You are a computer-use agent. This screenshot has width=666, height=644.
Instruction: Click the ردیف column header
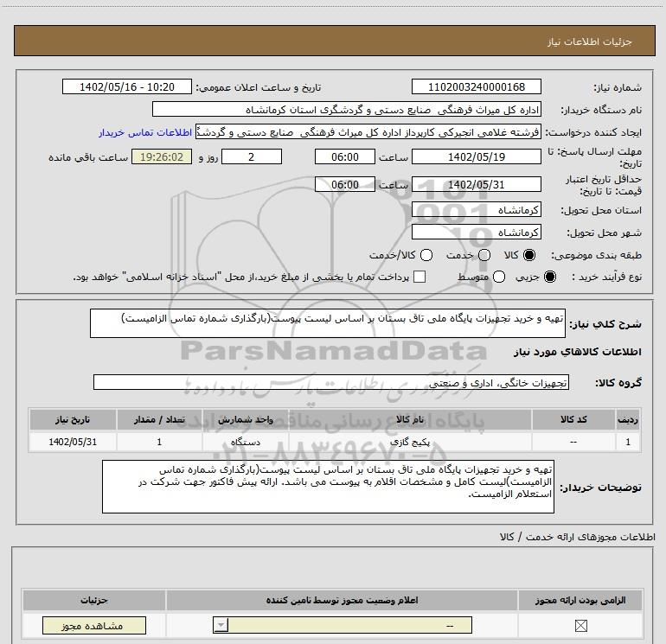pos(628,419)
